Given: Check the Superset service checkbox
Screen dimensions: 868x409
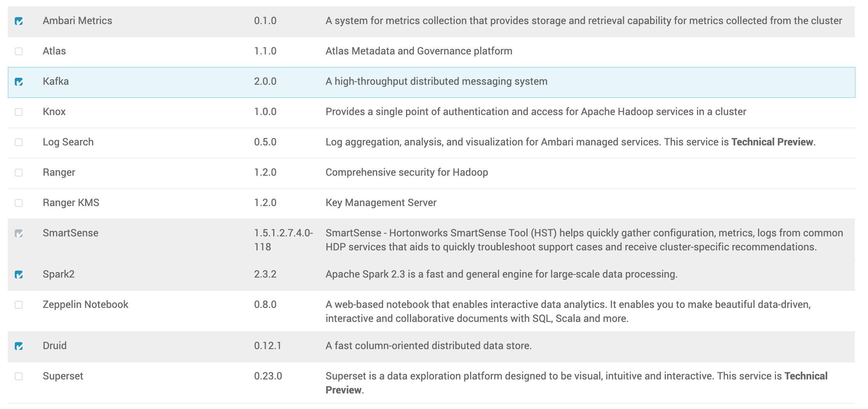Looking at the screenshot, I should [x=19, y=376].
